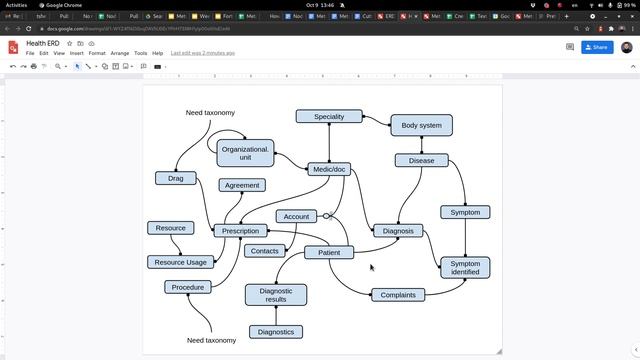This screenshot has height=360, width=640.
Task: Open the Oct 9 clock menu
Action: 320,5
